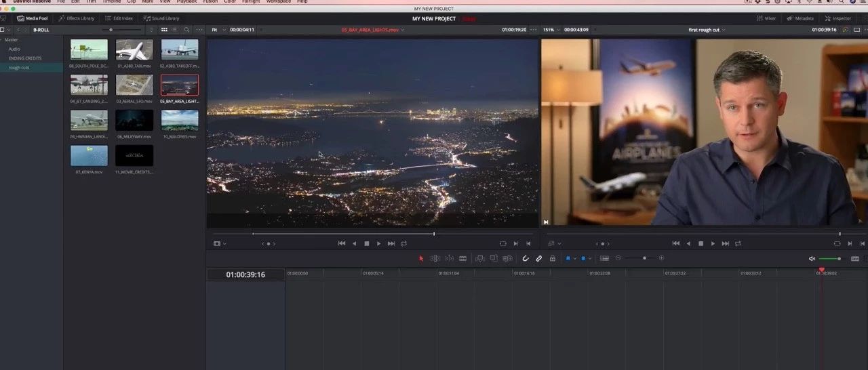
Task: Open the 05_BAY_AREA_LIGHTS.mov source clip dropdown
Action: 372,30
